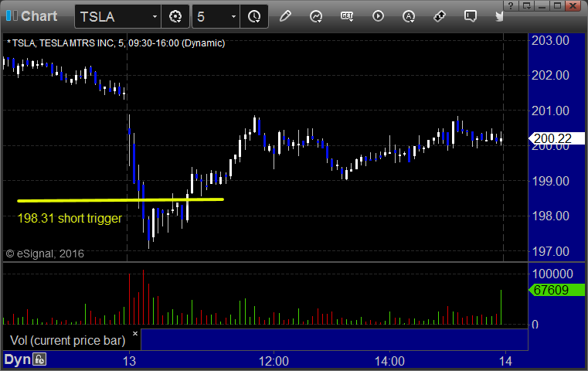588x371 pixels.
Task: Click the Chart panel title icon
Action: tap(12, 15)
